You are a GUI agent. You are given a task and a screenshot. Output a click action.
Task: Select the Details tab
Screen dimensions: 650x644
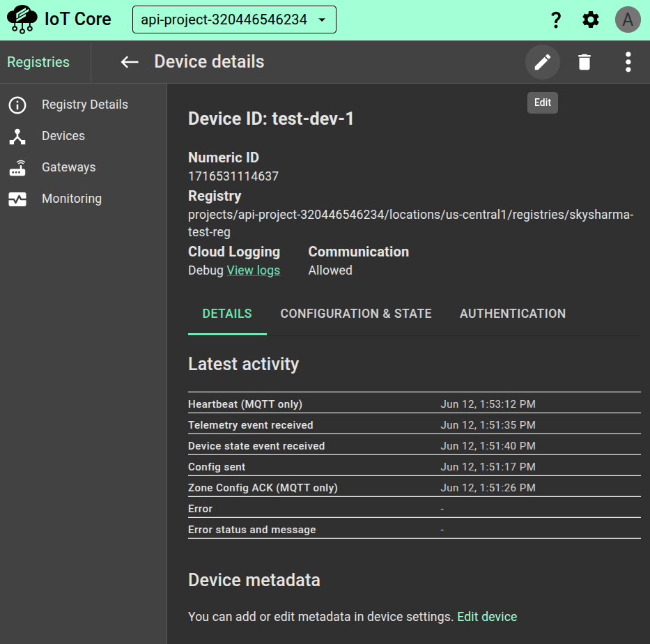[227, 314]
